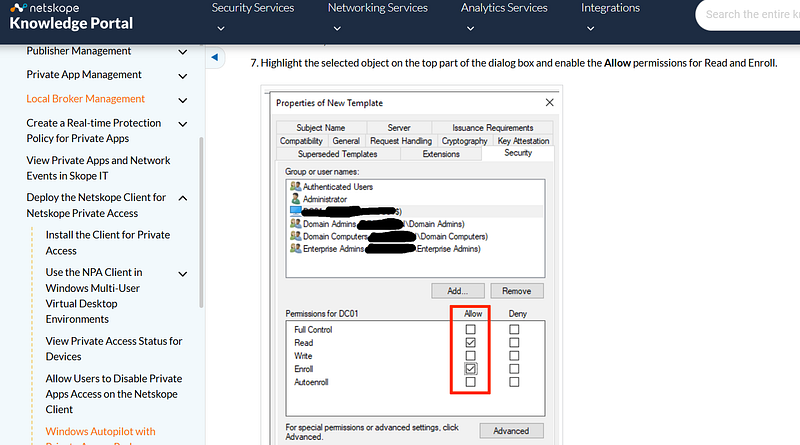The image size is (800, 445).
Task: Click the sidebar vertical scrollbar
Action: pyautogui.click(x=202, y=222)
